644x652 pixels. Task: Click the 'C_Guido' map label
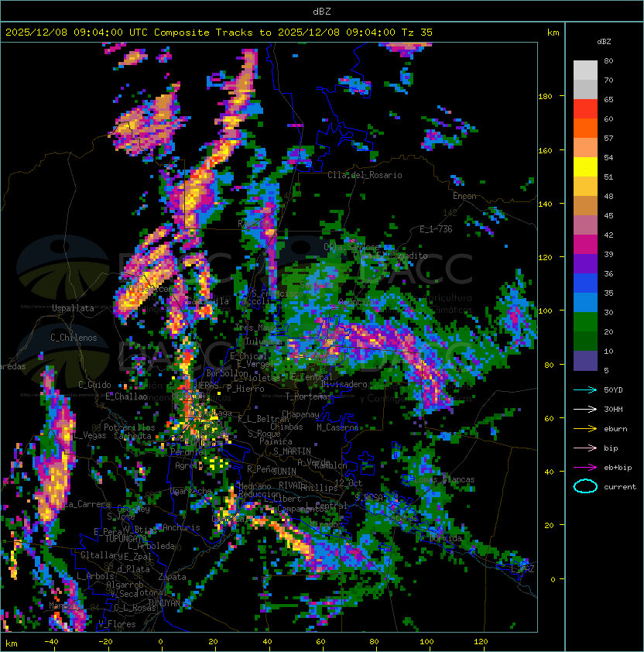tap(94, 385)
